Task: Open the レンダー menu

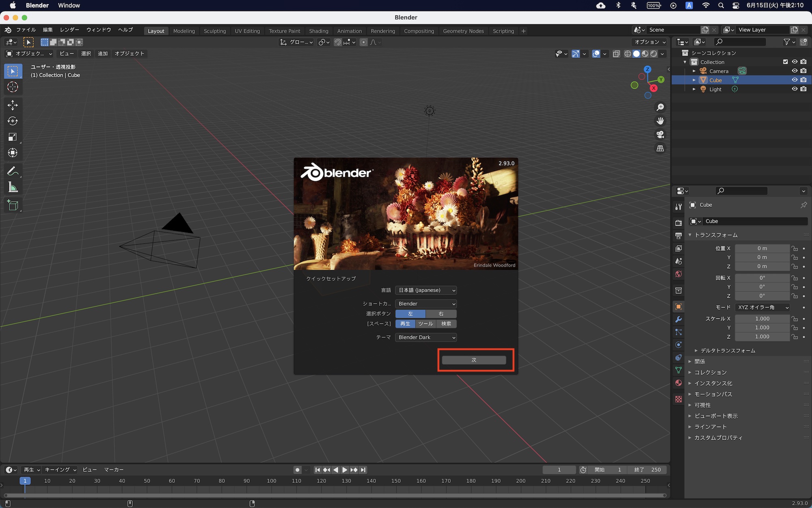Action: [x=69, y=30]
